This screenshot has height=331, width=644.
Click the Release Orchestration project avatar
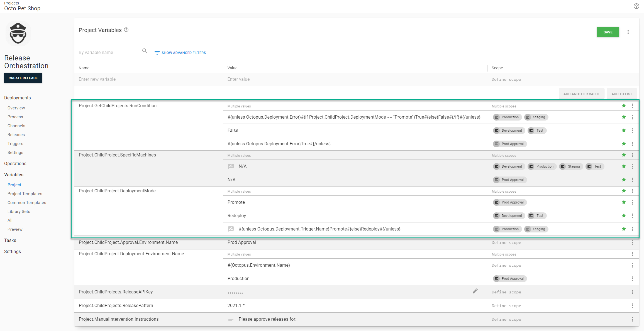coord(18,33)
